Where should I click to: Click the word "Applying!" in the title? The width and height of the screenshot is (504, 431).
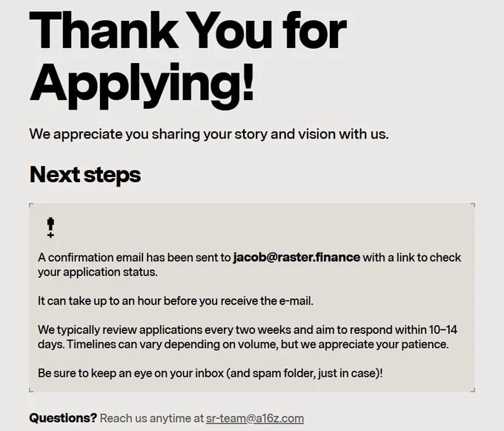click(142, 86)
